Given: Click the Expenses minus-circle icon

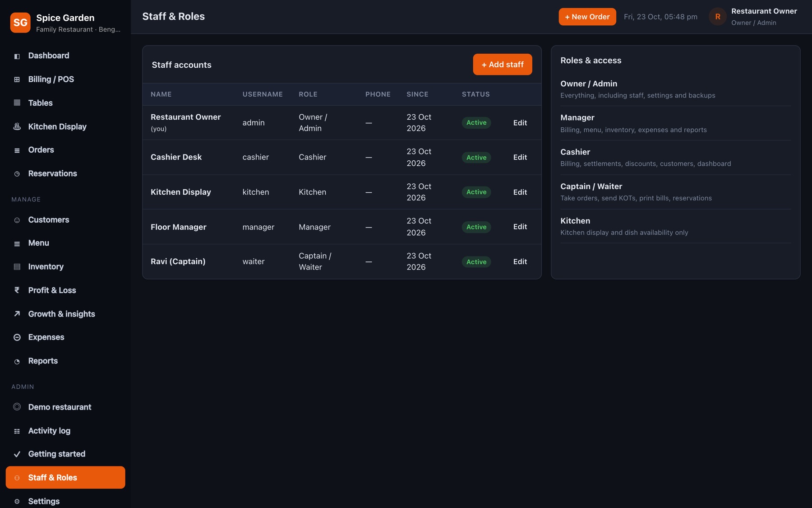Looking at the screenshot, I should pyautogui.click(x=17, y=337).
